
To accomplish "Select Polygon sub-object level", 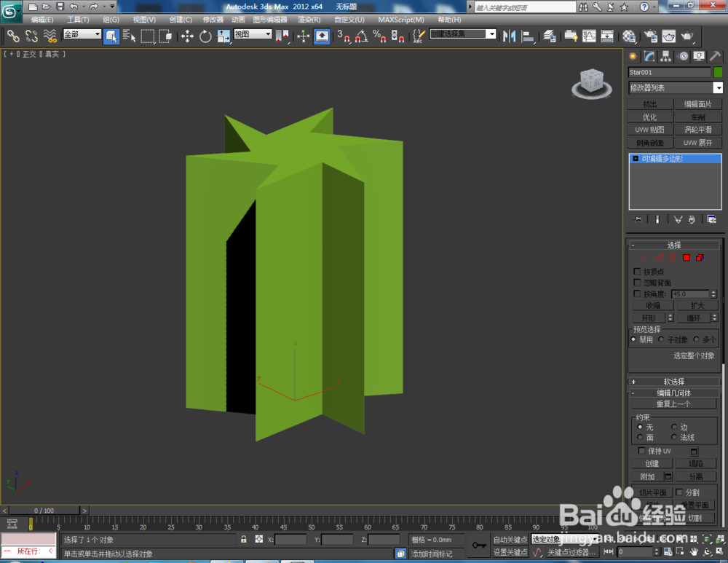I will 687,258.
